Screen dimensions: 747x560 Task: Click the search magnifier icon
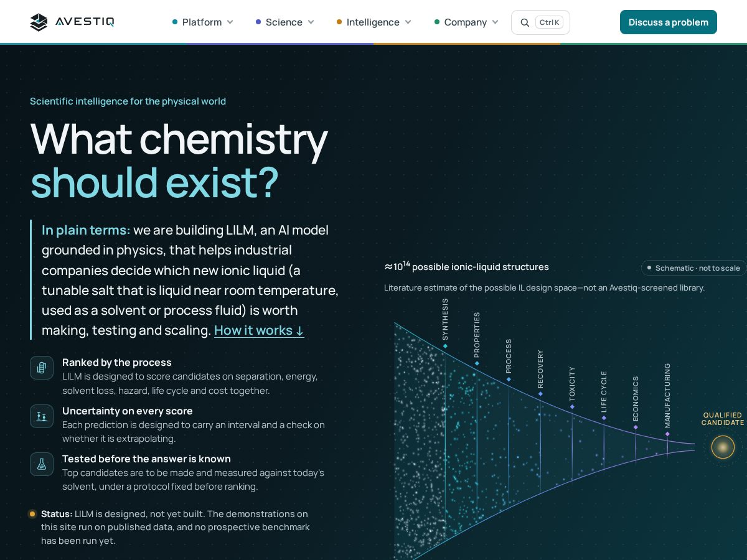525,22
